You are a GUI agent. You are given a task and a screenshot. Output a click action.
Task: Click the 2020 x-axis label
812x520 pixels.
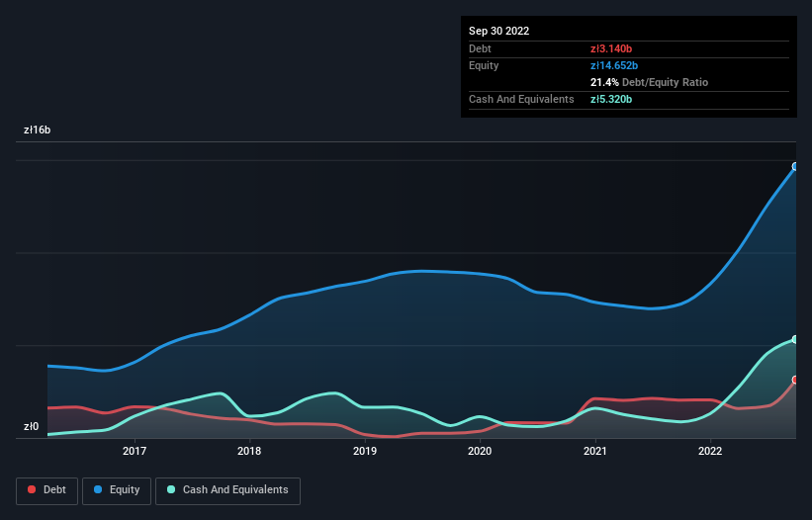point(480,451)
